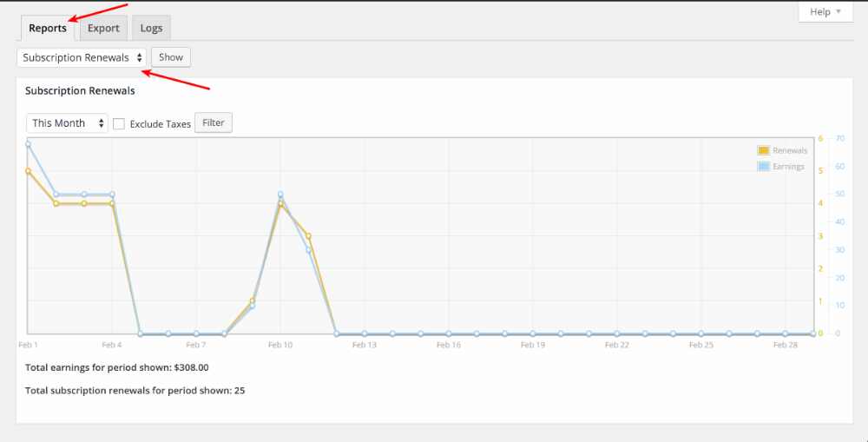Click the baseline data point at Feb 13
Screen dimensions: 868x442
(x=365, y=333)
